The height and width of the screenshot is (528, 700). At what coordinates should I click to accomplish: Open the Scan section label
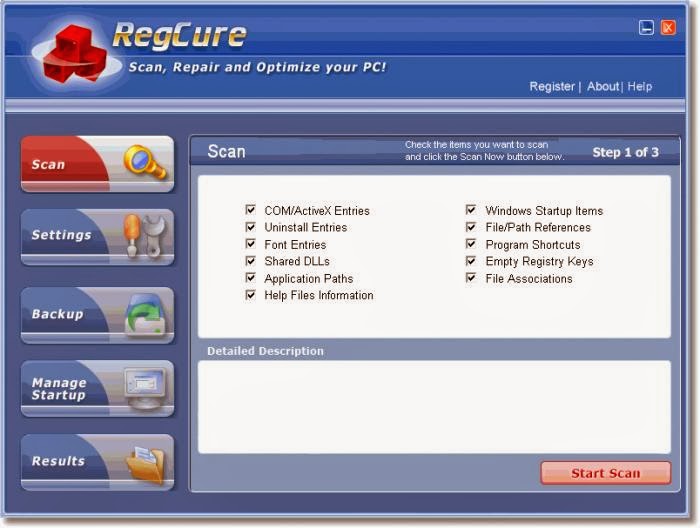(48, 165)
